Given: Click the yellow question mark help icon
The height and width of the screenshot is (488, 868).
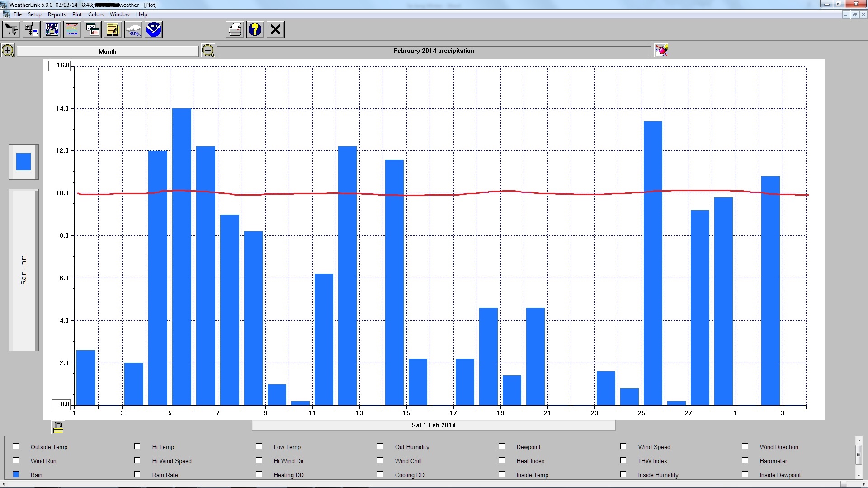Looking at the screenshot, I should (x=255, y=30).
